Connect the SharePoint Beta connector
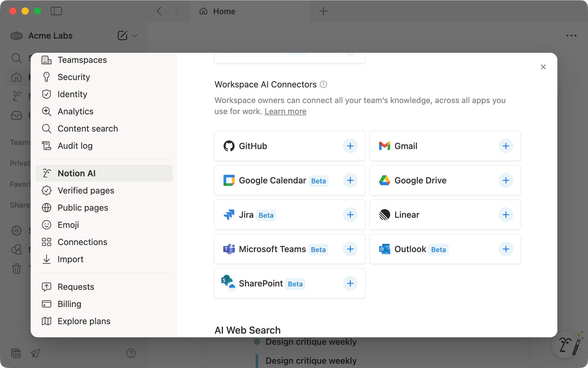 coord(350,283)
